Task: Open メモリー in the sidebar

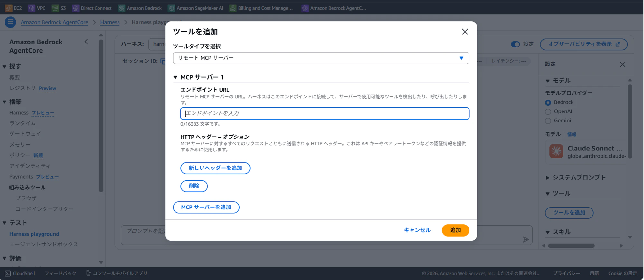Action: 20,144
